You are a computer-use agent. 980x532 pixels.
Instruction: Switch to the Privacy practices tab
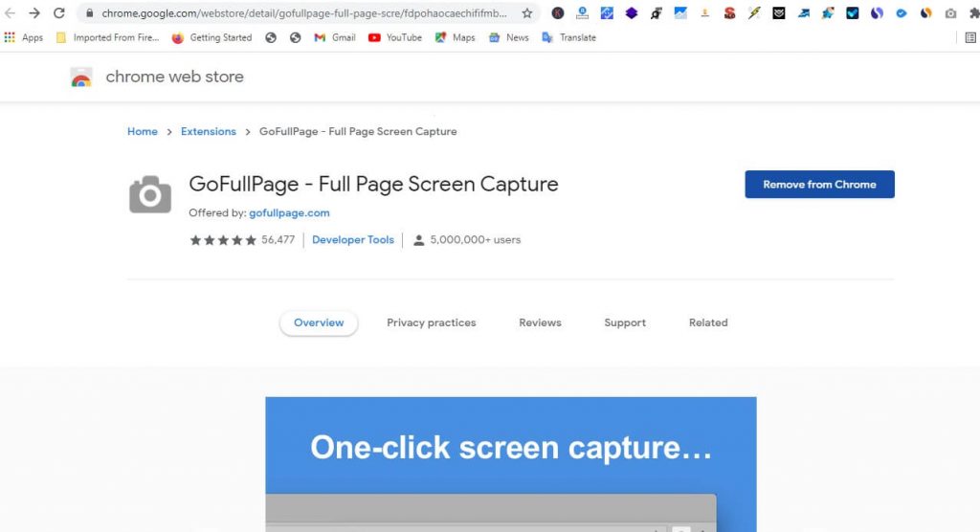(x=432, y=322)
